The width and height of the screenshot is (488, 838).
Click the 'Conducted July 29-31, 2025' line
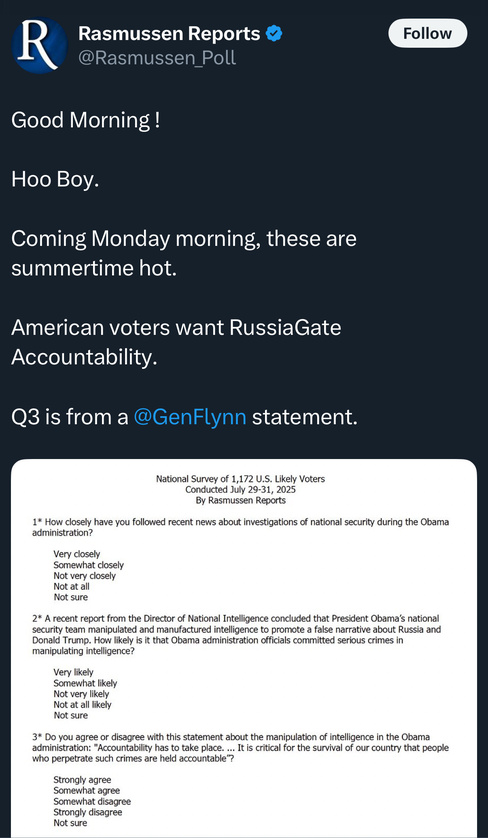click(241, 490)
